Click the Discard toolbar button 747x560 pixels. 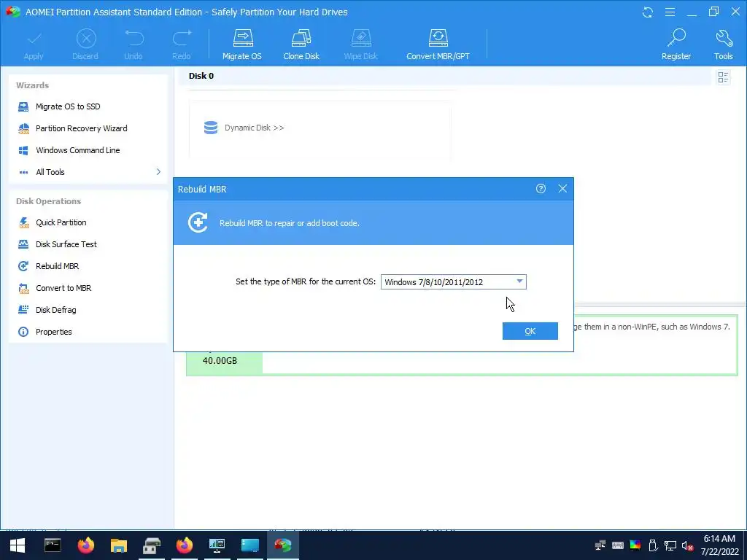(x=85, y=44)
